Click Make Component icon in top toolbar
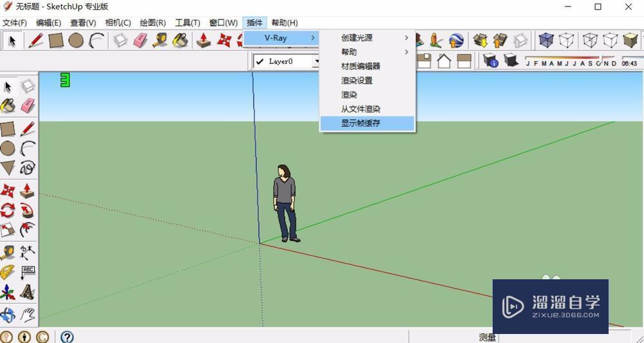The height and width of the screenshot is (343, 644). coord(120,41)
